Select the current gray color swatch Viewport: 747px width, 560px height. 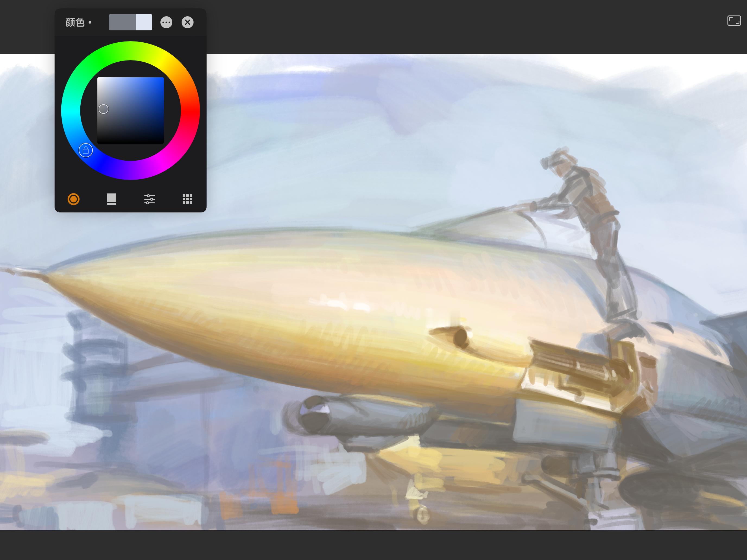coord(122,22)
